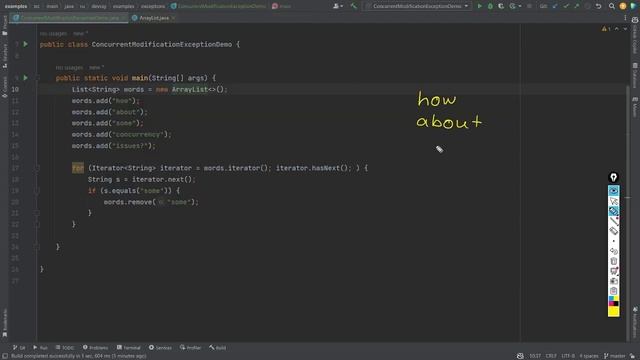This screenshot has width=640, height=360.
Task: Undo last drawing stroke in annotation toolbar
Action: [x=613, y=251]
